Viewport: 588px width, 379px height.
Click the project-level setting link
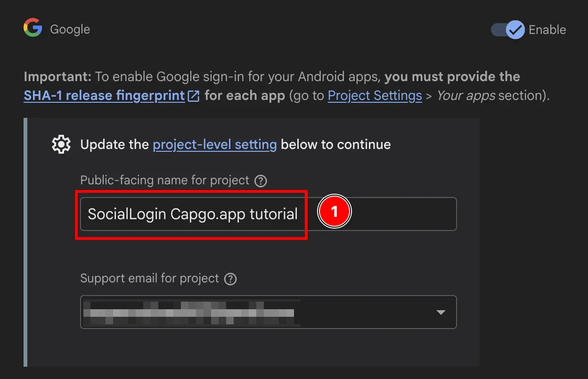(214, 144)
